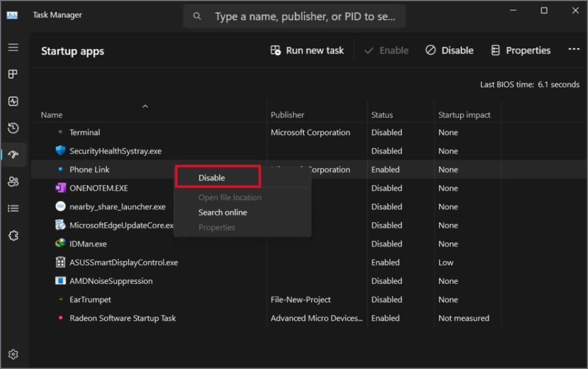Open more options ellipsis menu
The height and width of the screenshot is (369, 588).
tap(574, 49)
